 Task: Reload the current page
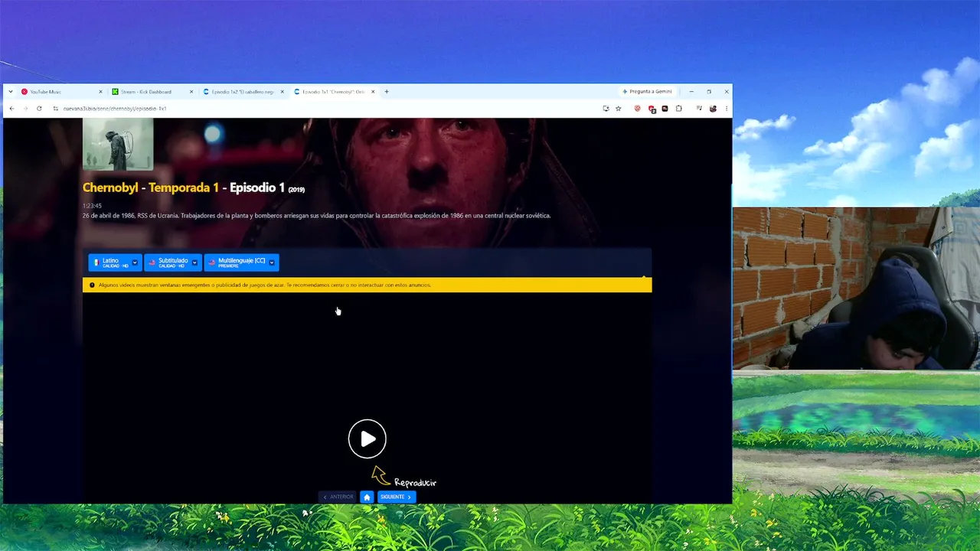coord(39,109)
